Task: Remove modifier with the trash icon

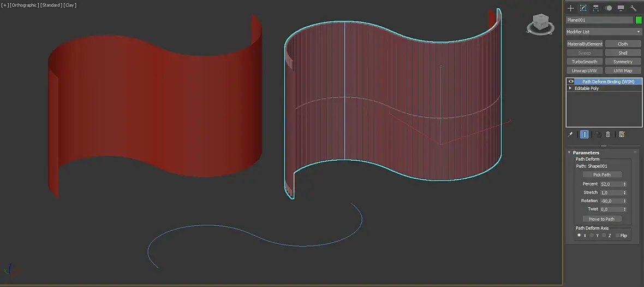Action: click(609, 134)
